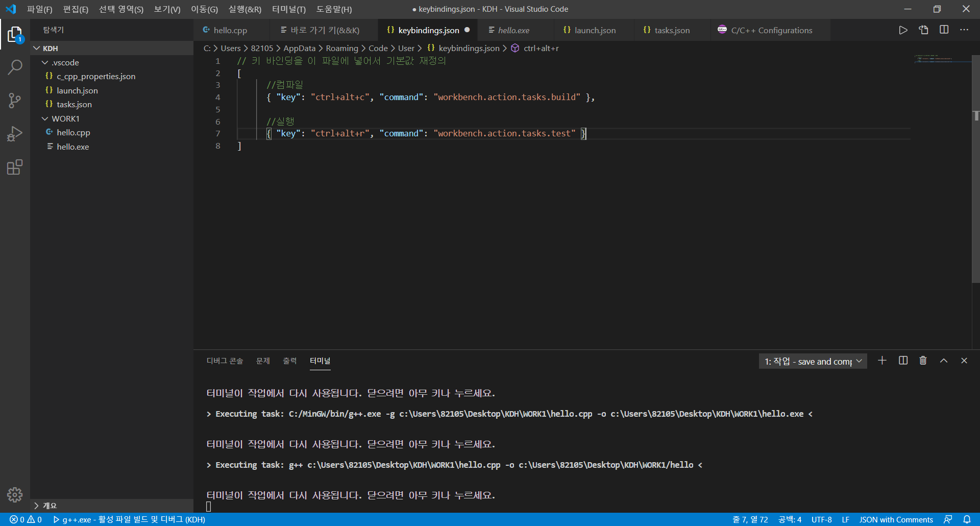Kill the terminal with trash icon

[923, 361]
